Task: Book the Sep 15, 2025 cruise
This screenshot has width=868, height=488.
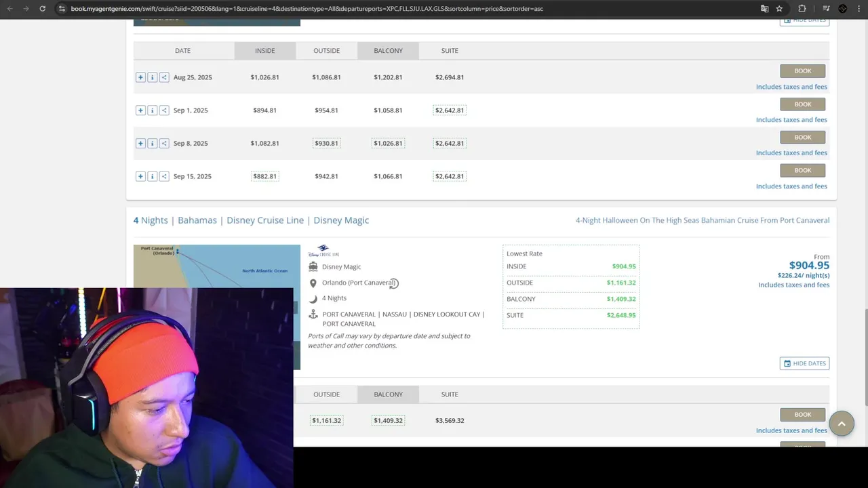Action: tap(803, 170)
